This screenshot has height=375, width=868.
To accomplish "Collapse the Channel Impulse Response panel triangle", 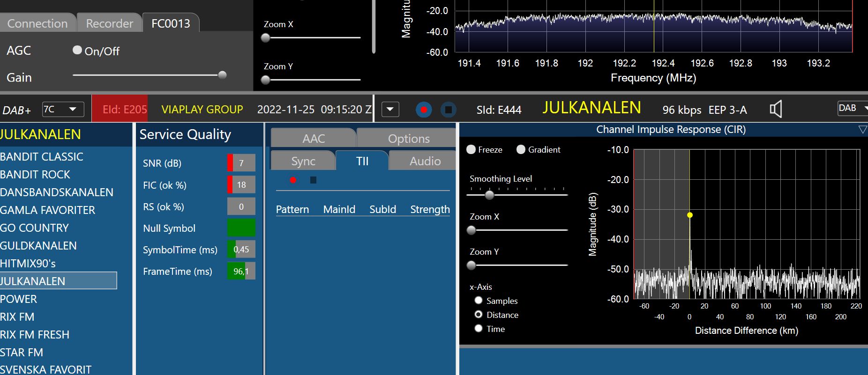I will point(862,130).
